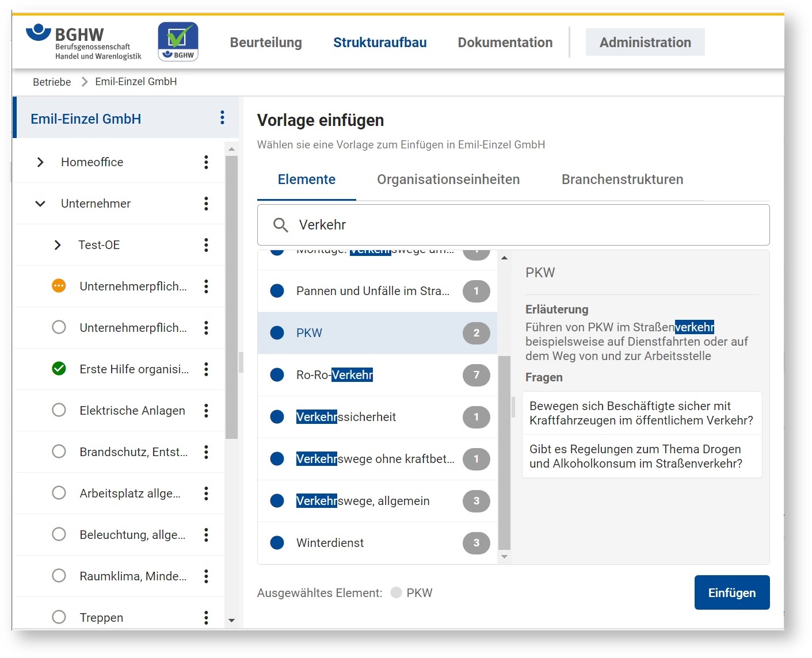This screenshot has width=812, height=658.
Task: Click the orange status icon for Unternehmerpflichten
Action: pos(59,286)
